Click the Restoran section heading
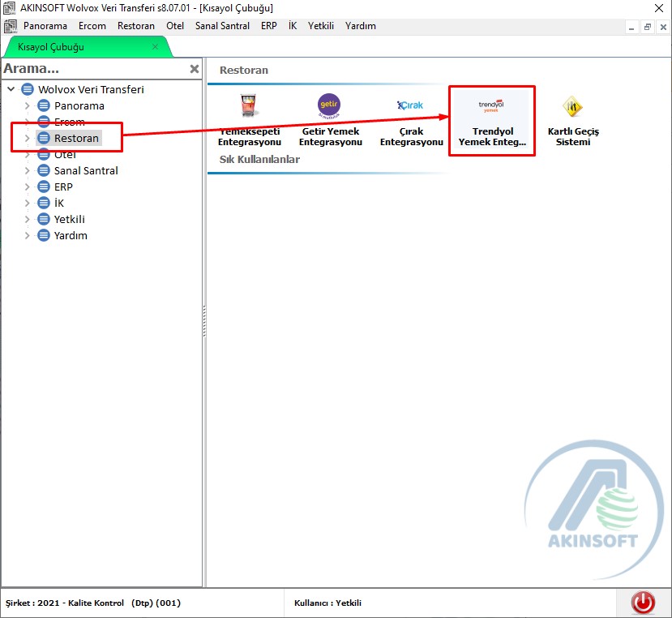672x618 pixels. (x=244, y=70)
